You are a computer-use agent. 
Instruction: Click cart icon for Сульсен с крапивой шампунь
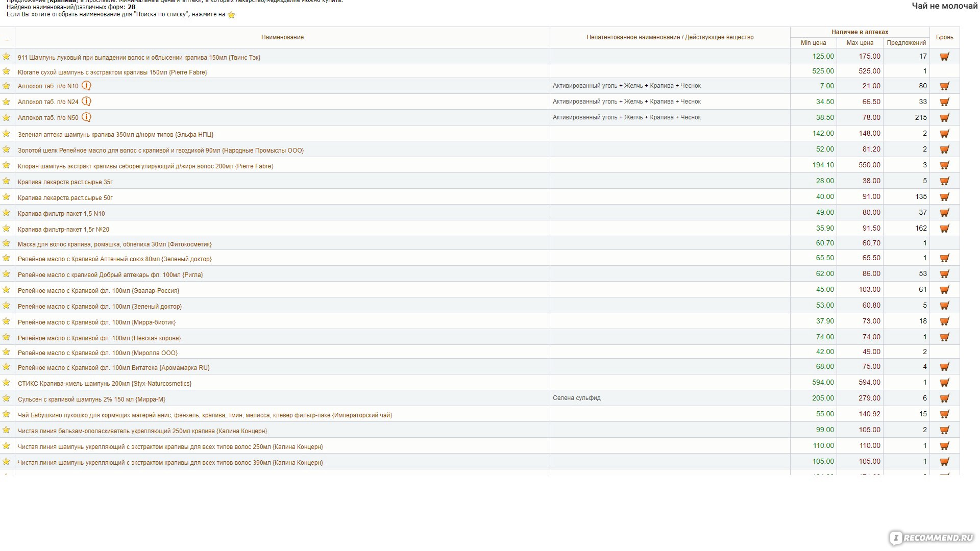pos(944,398)
